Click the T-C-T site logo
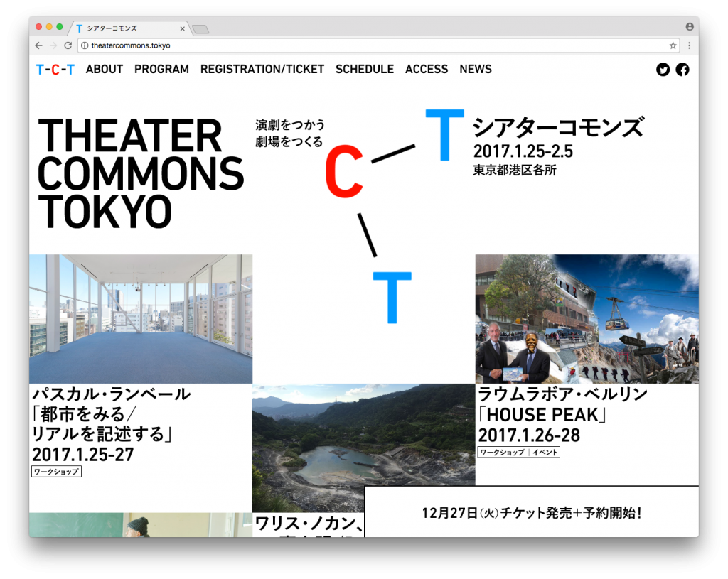Viewport: 728px width, 579px height. (55, 70)
